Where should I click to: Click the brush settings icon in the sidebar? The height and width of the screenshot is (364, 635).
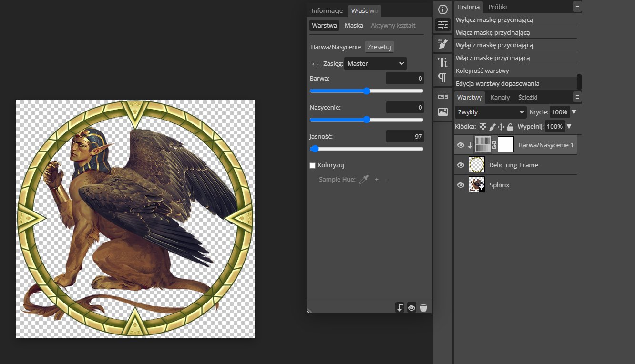[x=442, y=43]
